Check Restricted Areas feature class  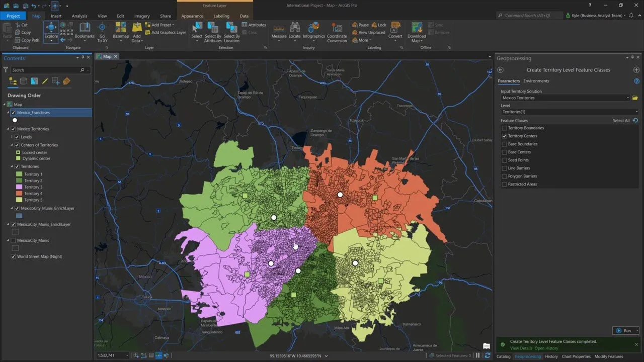point(505,184)
